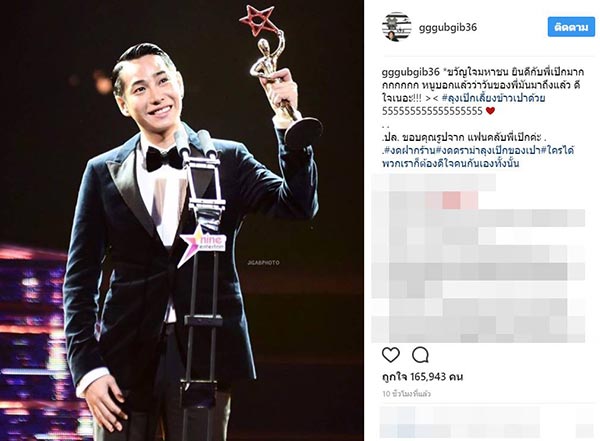The width and height of the screenshot is (600, 441).
Task: Open hashtag #ลุงเป๊กเลี้ยงข้าวเปาด้วย
Action: point(494,98)
